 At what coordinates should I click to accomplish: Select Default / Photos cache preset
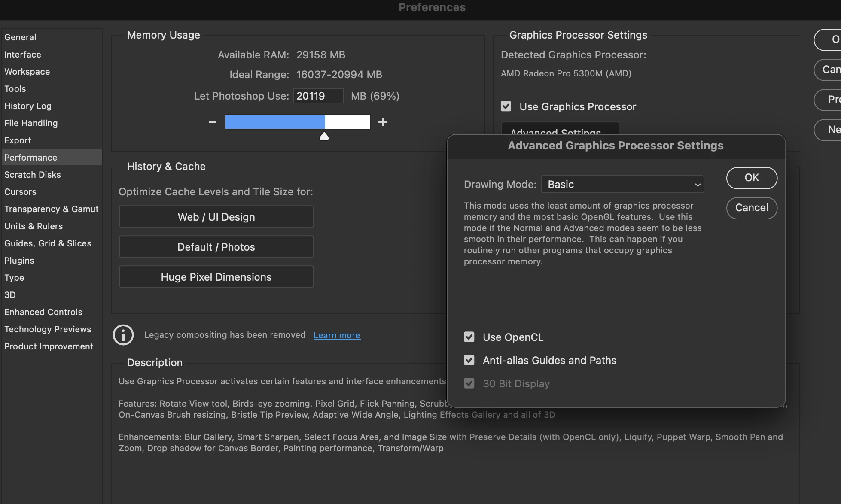tap(216, 247)
